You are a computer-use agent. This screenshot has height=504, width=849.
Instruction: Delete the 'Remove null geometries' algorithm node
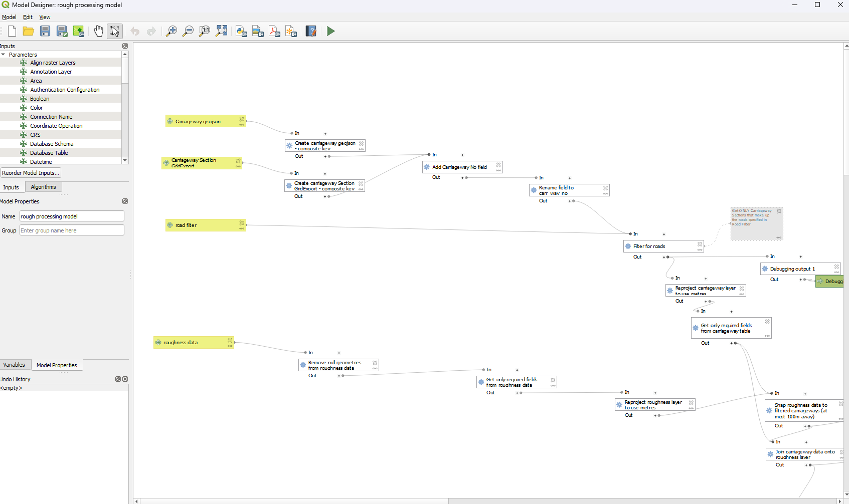coord(375,363)
